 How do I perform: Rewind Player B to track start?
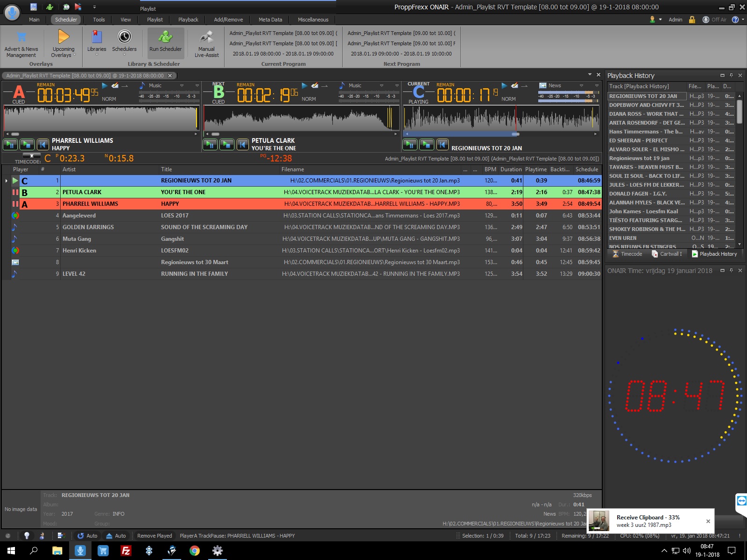click(242, 145)
